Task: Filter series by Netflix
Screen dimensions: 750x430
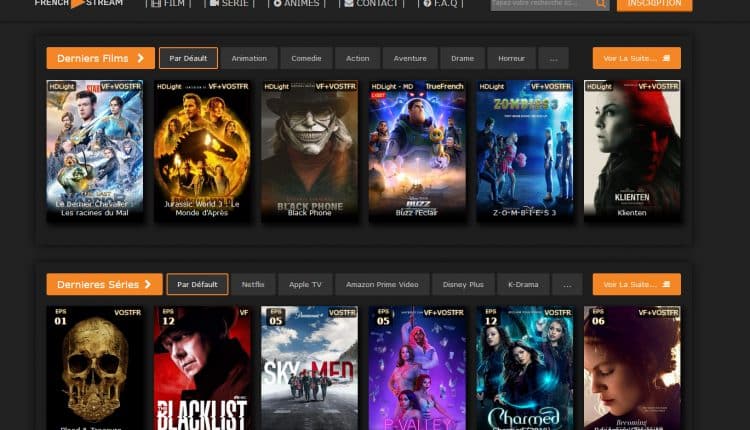Action: (253, 285)
